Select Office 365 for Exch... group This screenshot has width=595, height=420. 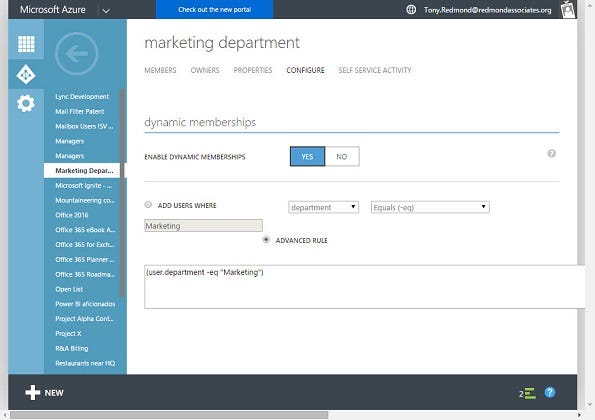click(x=85, y=245)
